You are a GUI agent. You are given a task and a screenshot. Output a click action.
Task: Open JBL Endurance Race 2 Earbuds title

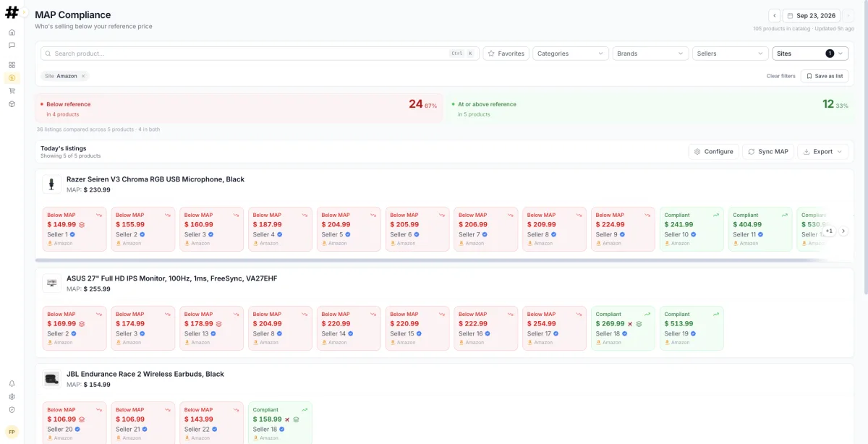(145, 375)
